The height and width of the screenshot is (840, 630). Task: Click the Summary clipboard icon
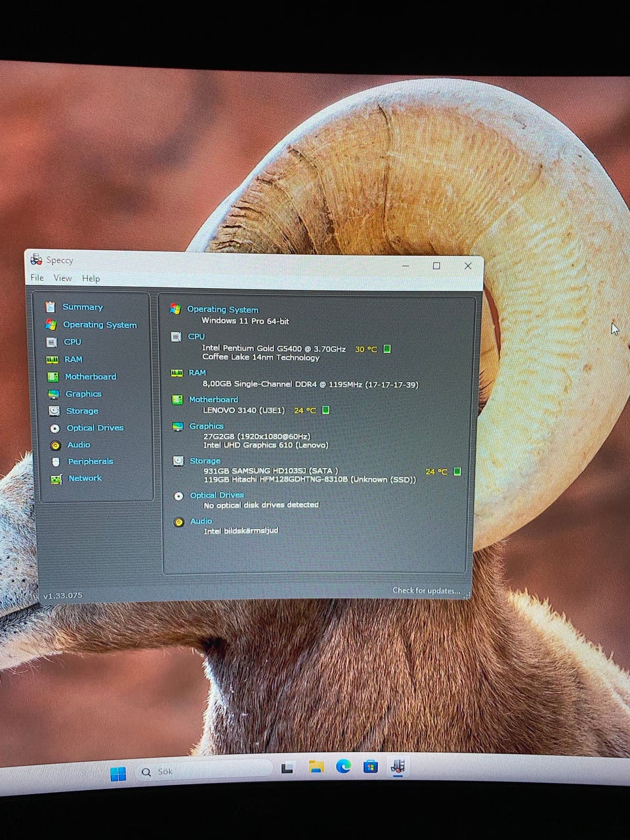(x=51, y=307)
